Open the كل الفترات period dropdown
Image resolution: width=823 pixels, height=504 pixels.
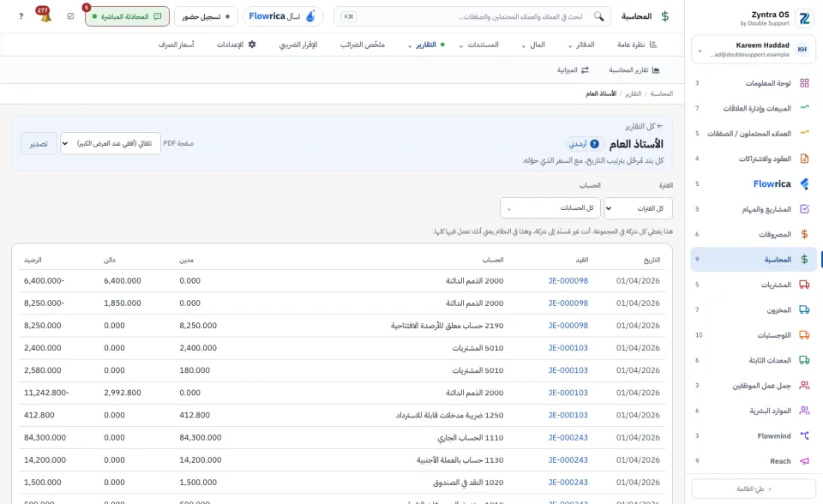point(638,208)
